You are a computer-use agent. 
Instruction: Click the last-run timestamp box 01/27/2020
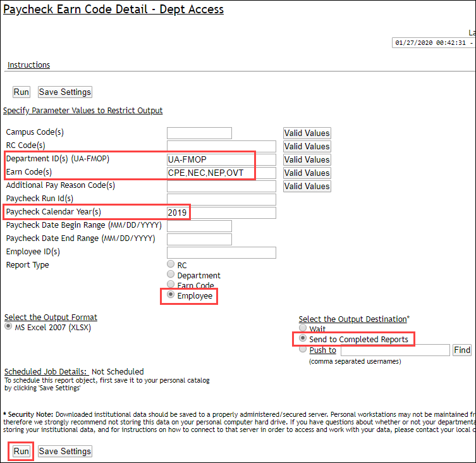click(x=434, y=43)
